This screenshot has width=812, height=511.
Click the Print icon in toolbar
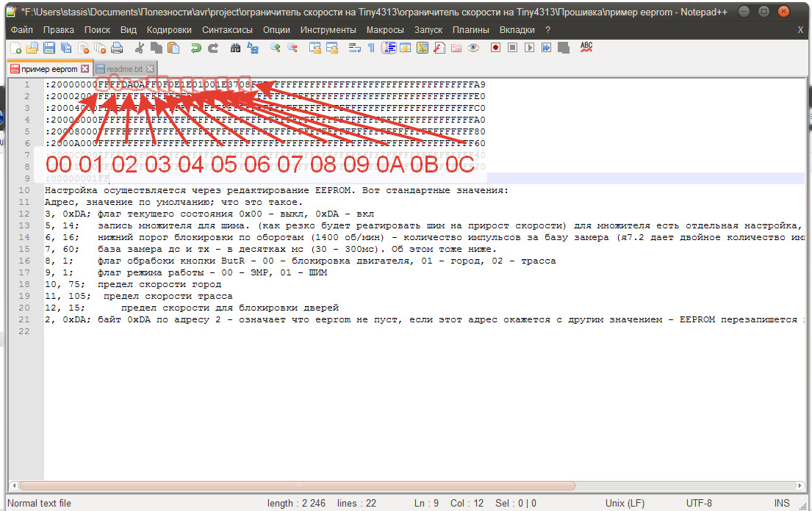(x=117, y=48)
